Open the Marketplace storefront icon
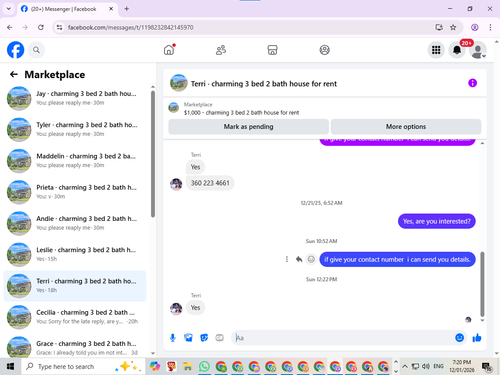The height and width of the screenshot is (375, 500). [272, 50]
